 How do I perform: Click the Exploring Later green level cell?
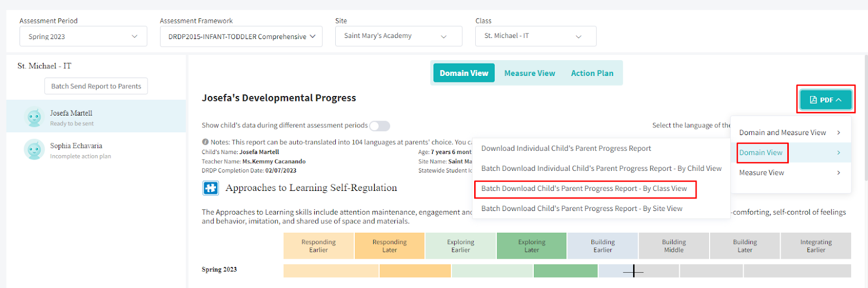coord(532,246)
